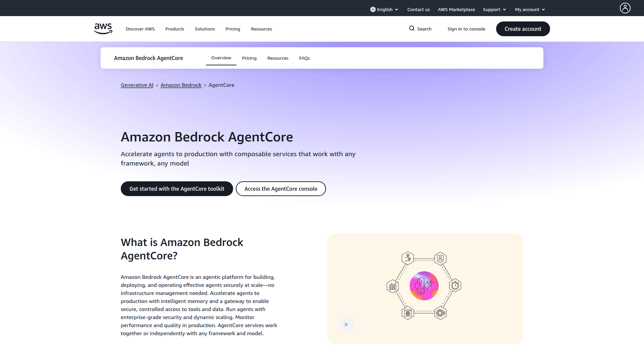644x362 pixels.
Task: Click Access the AgentCore console
Action: click(281, 188)
